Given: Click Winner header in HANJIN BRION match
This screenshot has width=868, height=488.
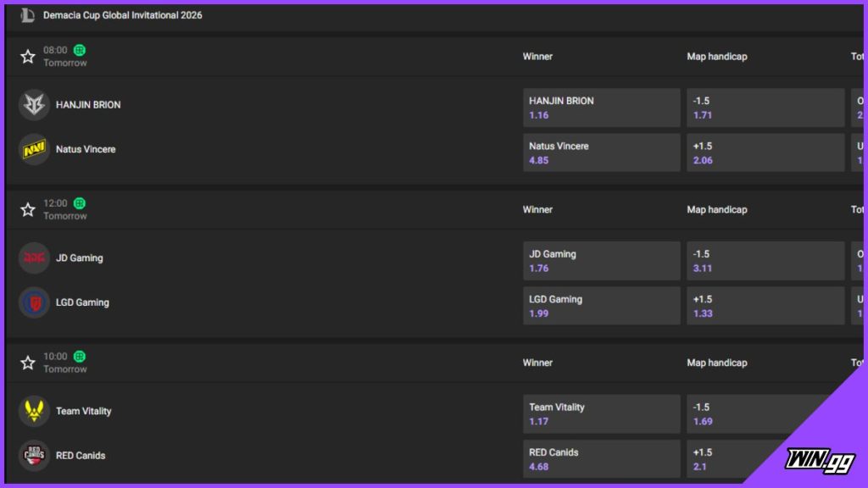Looking at the screenshot, I should tap(537, 57).
